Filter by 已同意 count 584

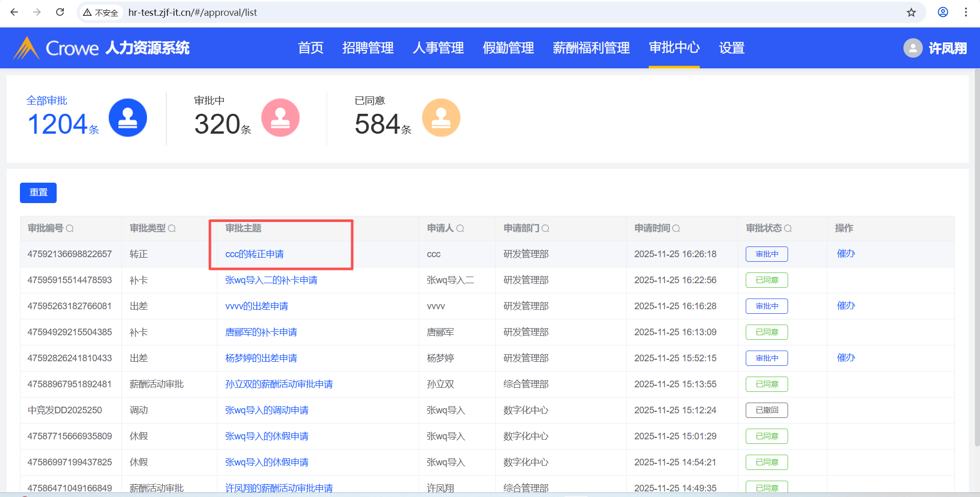click(x=383, y=125)
